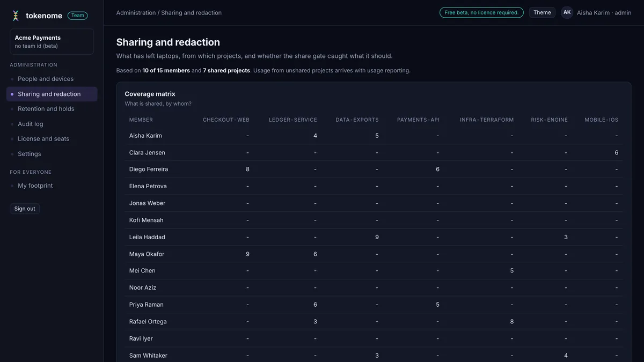Screen dimensions: 644x362
Task: Click the tokenome DNA logo icon
Action: tap(16, 16)
